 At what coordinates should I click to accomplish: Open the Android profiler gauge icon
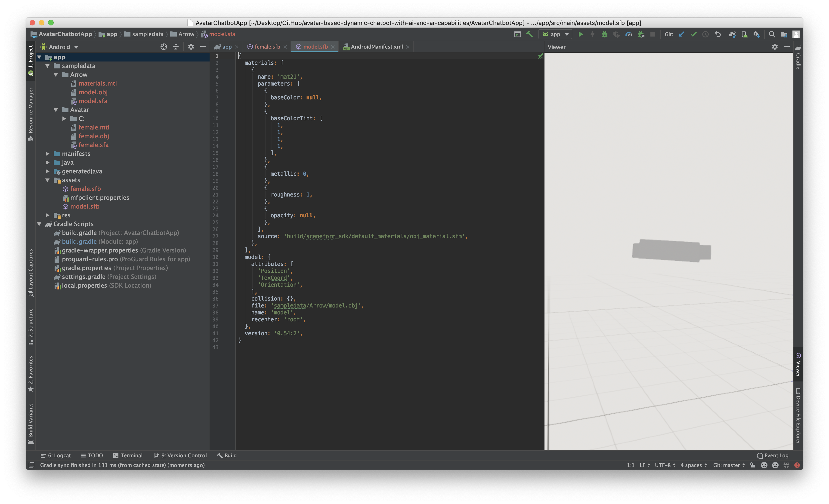point(628,34)
